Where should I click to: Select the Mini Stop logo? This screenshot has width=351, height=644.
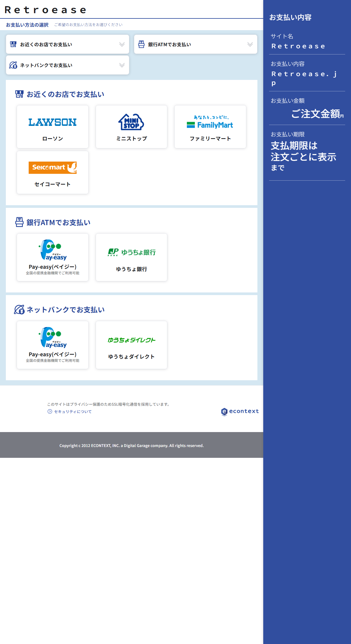(131, 122)
